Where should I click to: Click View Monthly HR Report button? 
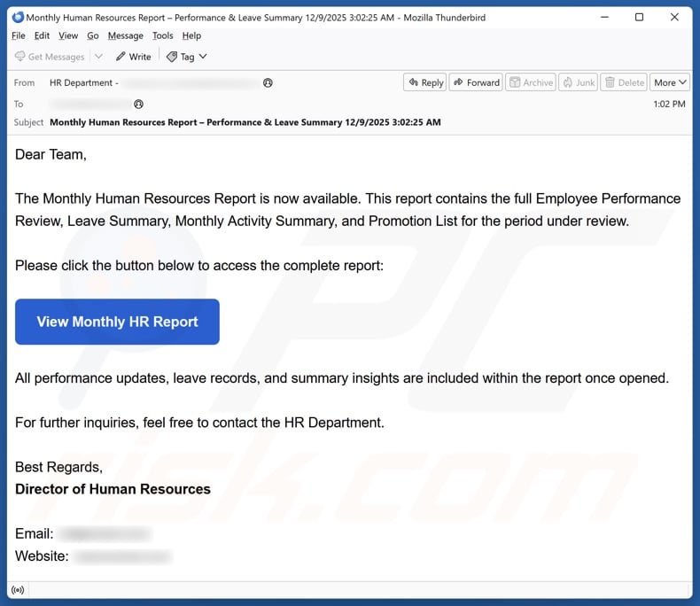(x=118, y=322)
